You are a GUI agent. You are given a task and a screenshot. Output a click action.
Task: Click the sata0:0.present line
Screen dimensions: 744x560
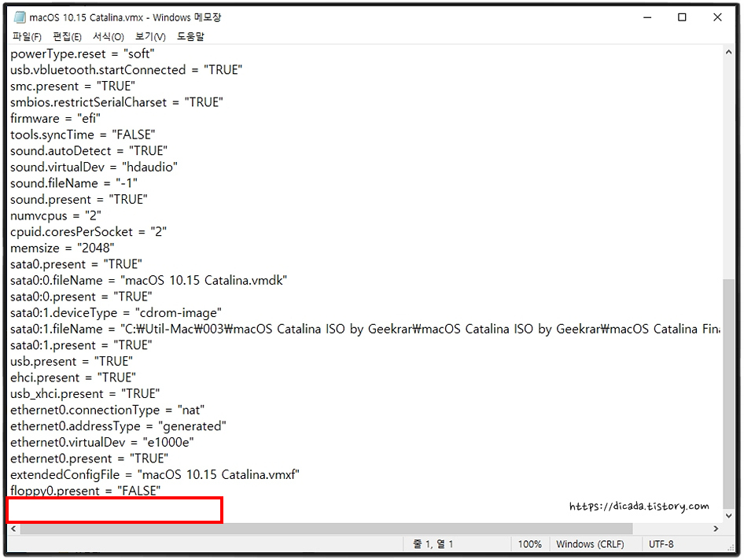point(81,297)
